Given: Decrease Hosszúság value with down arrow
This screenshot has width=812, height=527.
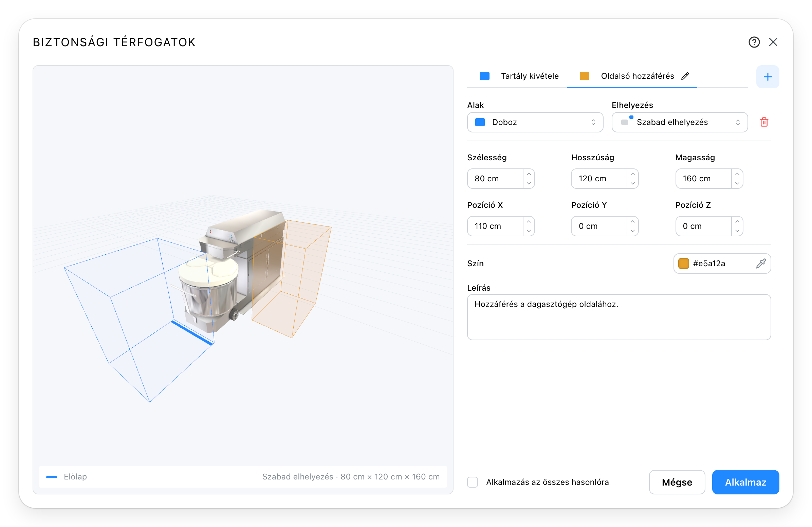Looking at the screenshot, I should pyautogui.click(x=633, y=183).
